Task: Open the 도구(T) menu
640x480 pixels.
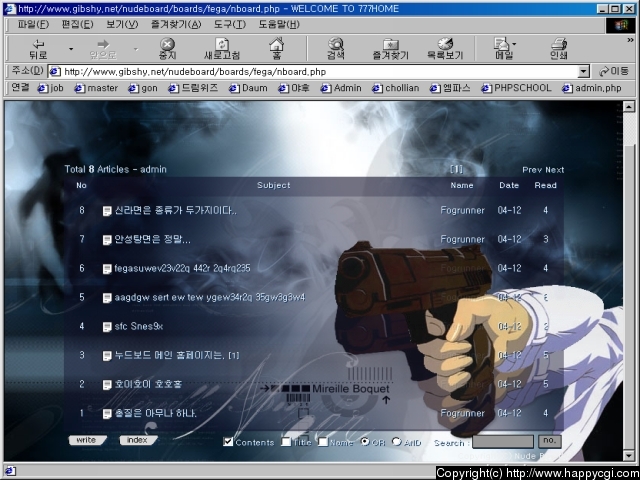Action: click(x=230, y=24)
